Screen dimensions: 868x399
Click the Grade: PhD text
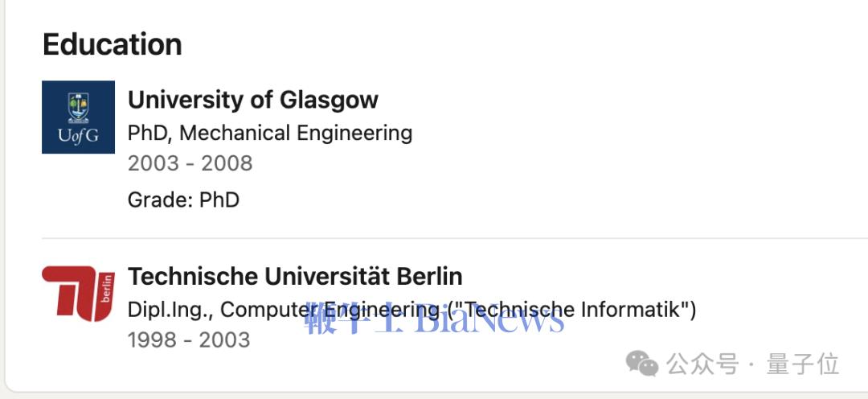coord(184,199)
